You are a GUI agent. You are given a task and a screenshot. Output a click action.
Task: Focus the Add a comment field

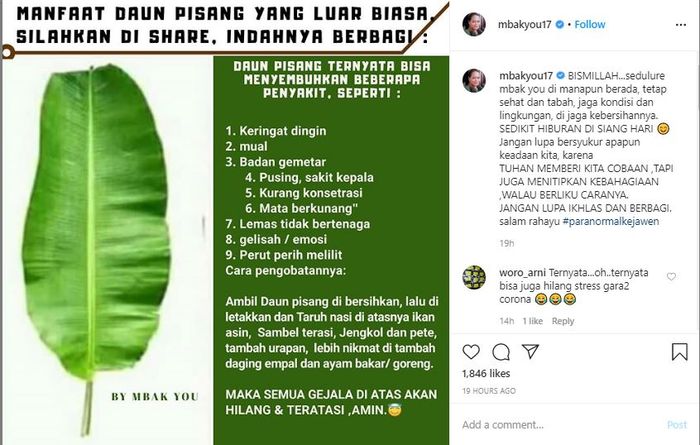coord(558,424)
